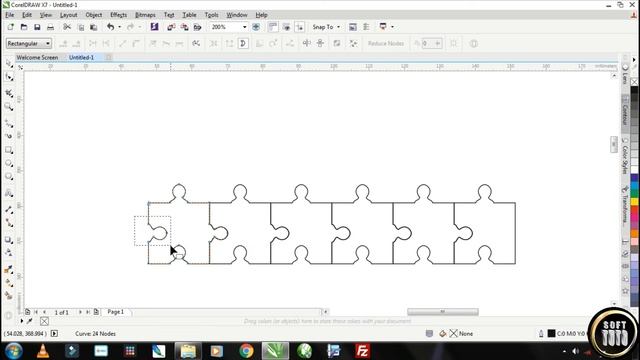Select the Parallel Dimension tool
640x360 pixels.
(9, 209)
